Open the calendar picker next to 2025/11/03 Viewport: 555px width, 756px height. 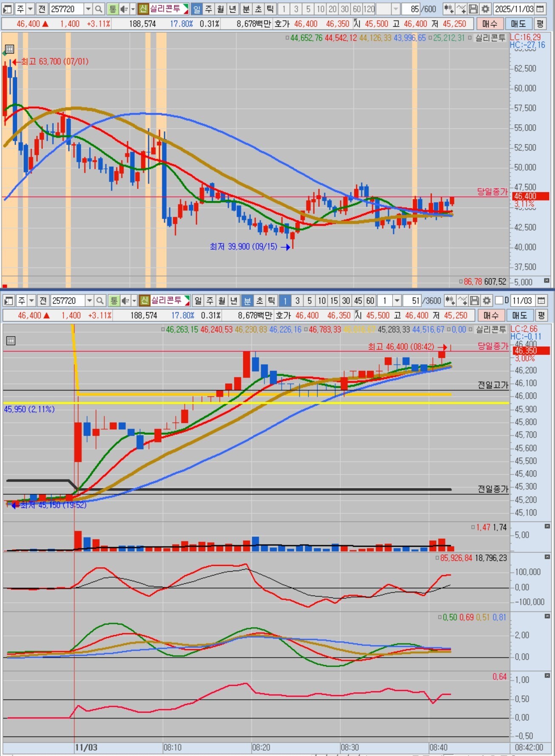point(540,9)
